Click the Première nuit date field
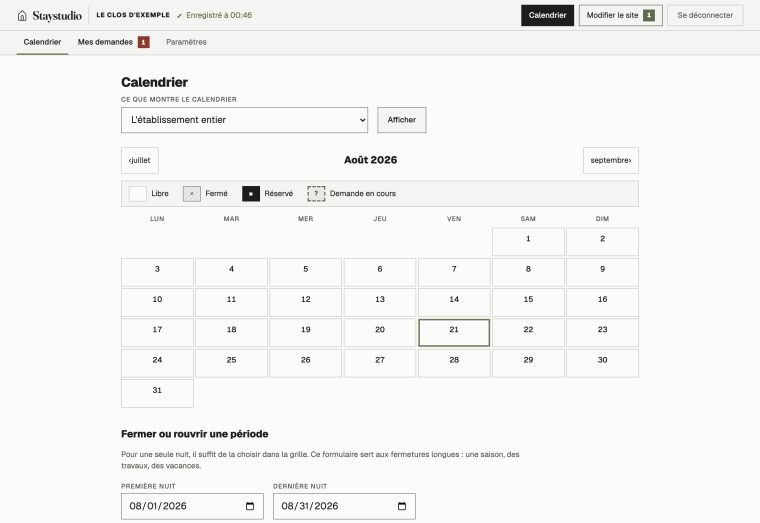Screen dimensions: 760x523 (x=192, y=506)
